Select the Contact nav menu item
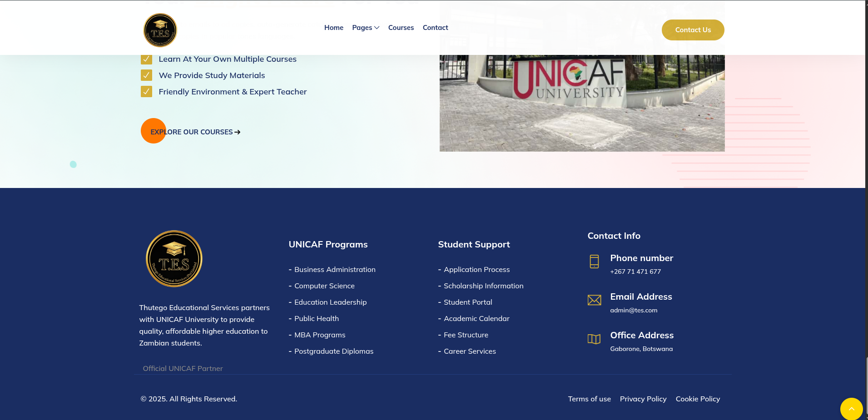868x420 pixels. tap(435, 28)
